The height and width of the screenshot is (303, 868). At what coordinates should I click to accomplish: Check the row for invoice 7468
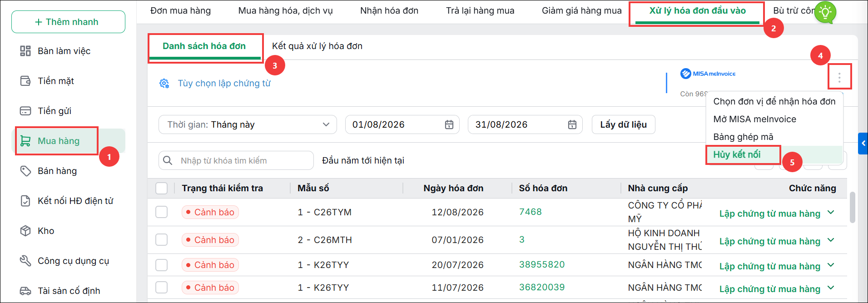tap(161, 212)
